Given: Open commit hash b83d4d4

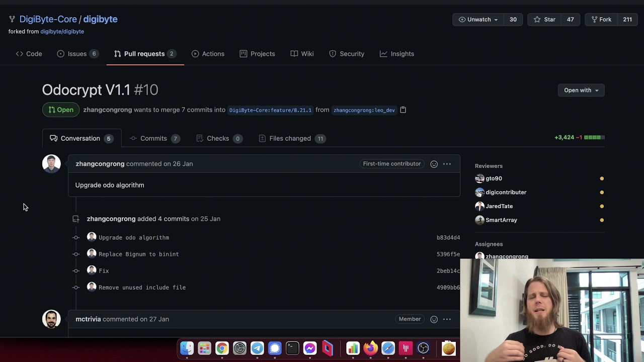Looking at the screenshot, I should (x=448, y=238).
